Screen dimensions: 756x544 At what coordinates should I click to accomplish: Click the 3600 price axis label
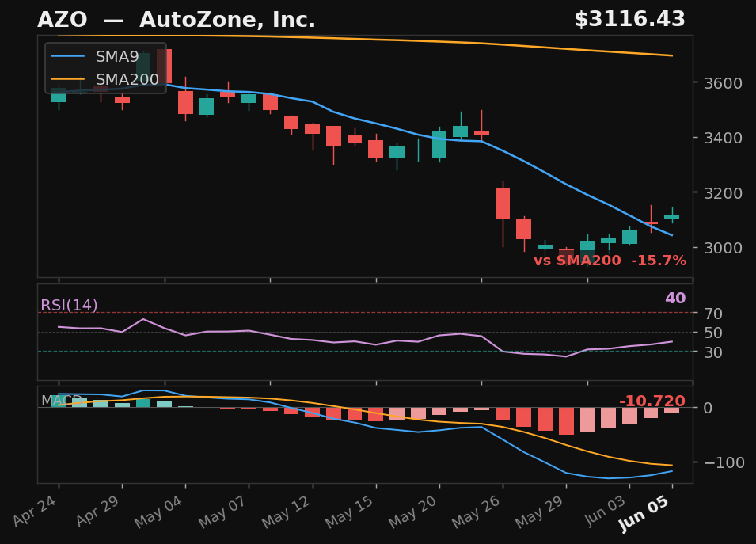pos(723,83)
